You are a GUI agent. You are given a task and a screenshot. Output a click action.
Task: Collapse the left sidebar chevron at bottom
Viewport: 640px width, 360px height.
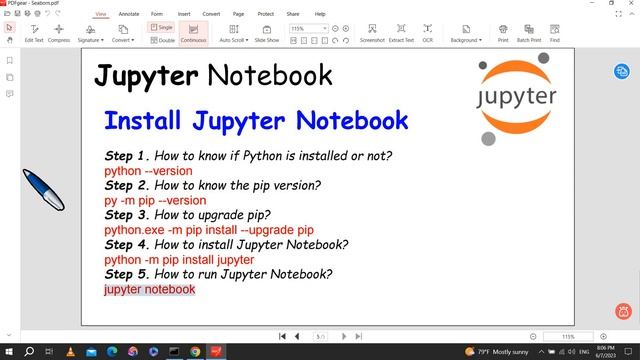[9, 335]
